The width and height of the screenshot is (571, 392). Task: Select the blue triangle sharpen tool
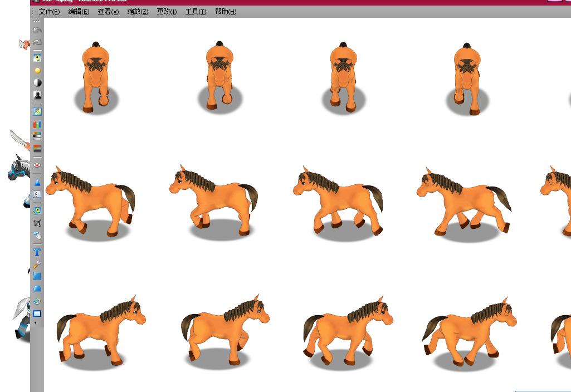37,182
